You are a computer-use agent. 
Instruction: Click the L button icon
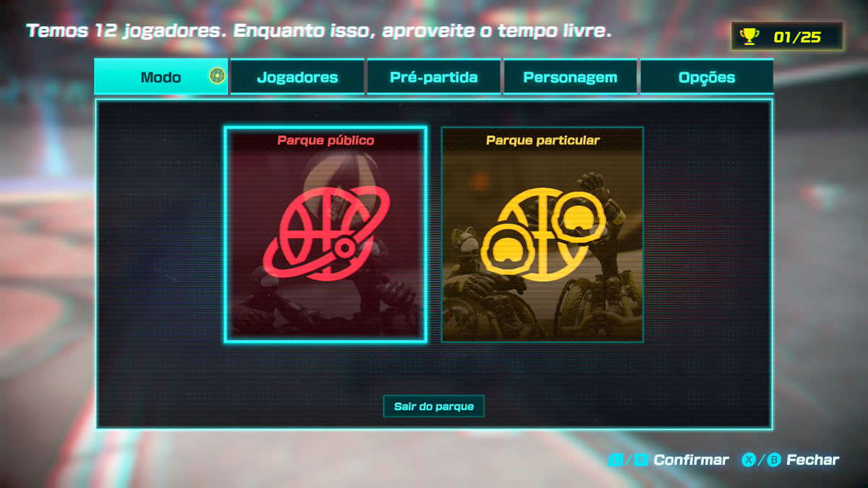(615, 460)
